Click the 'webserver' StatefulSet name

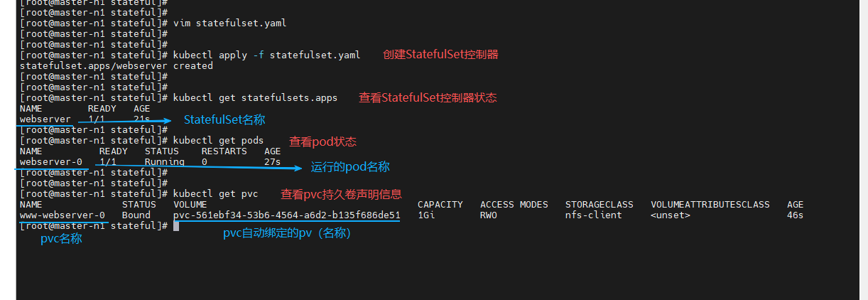(x=45, y=119)
